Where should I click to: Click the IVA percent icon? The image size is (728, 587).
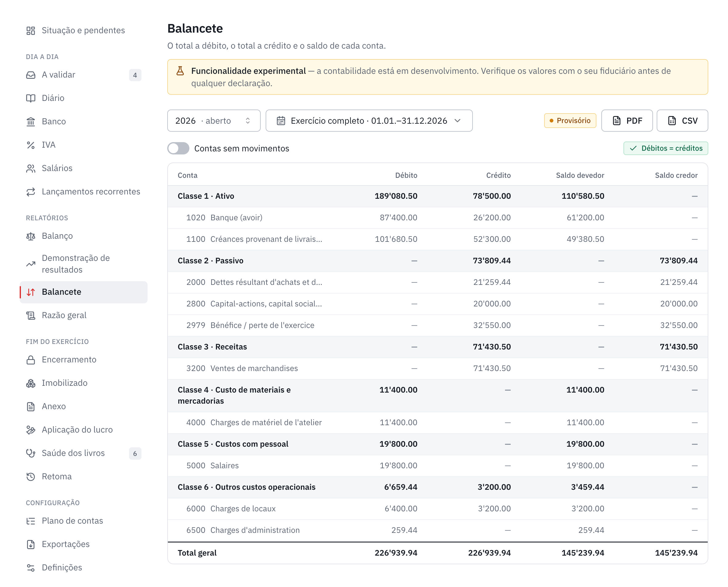[31, 145]
